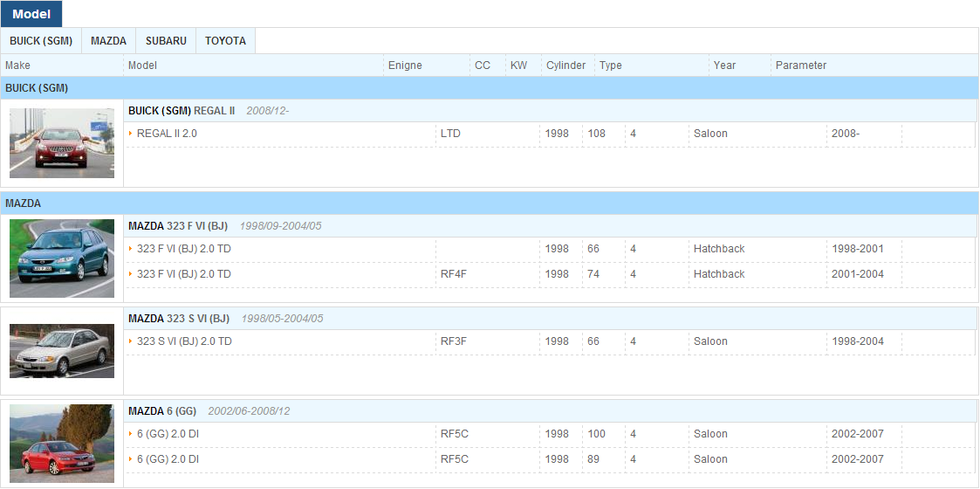Click the 1998-2001 year cell

858,249
